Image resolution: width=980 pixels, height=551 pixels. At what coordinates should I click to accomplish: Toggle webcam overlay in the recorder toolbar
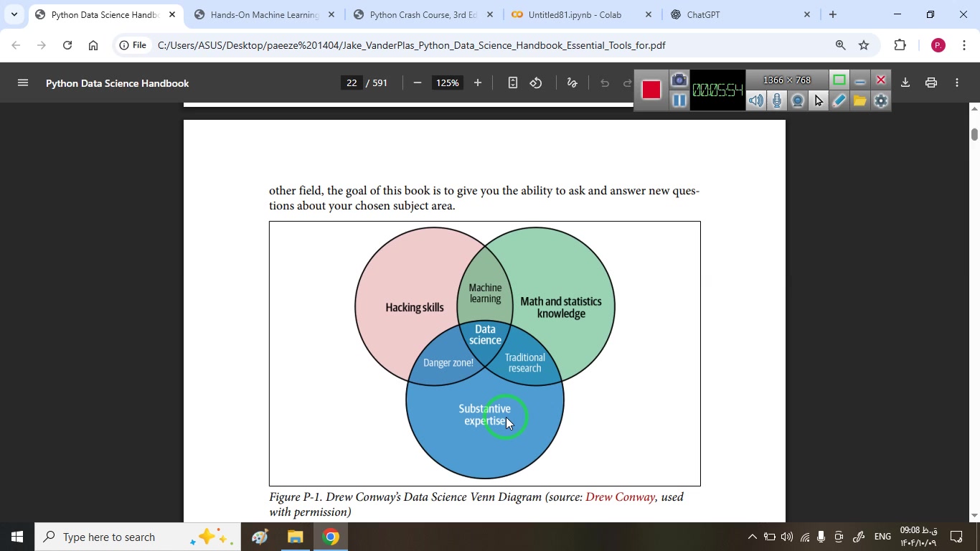[x=798, y=101]
